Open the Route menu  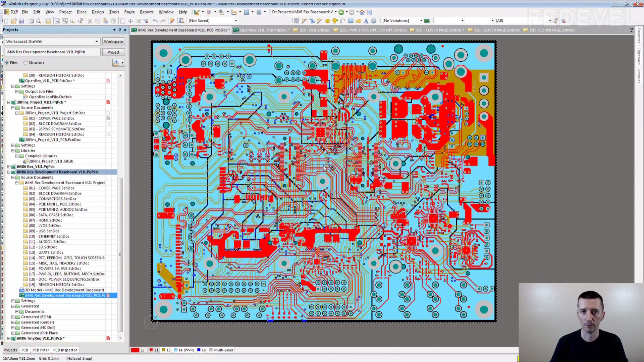(129, 12)
